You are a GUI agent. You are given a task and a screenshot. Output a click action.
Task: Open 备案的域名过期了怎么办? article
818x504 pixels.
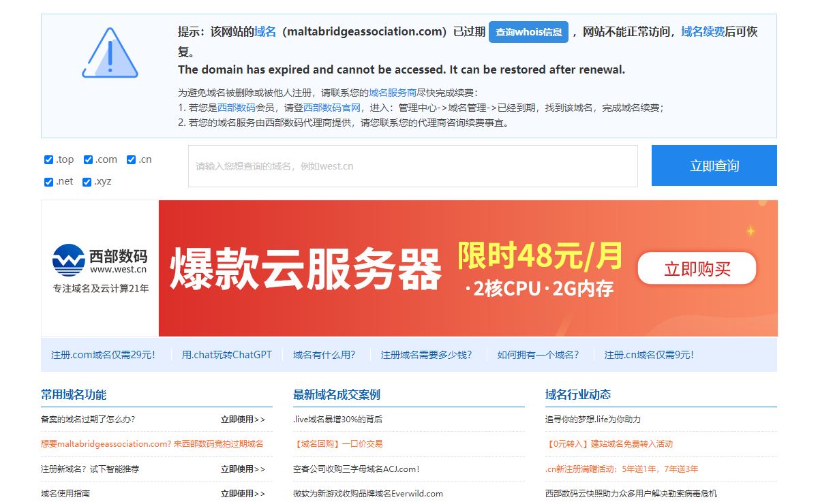pos(88,420)
